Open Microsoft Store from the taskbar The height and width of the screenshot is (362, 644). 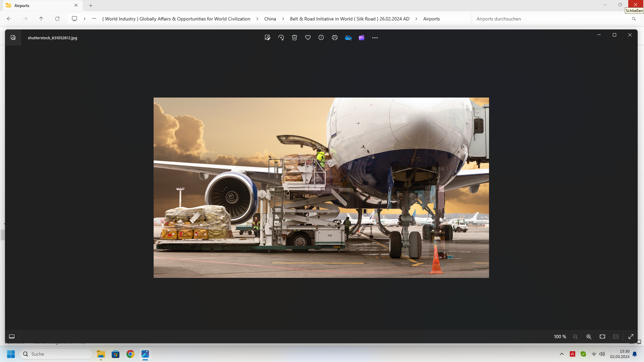[116, 354]
